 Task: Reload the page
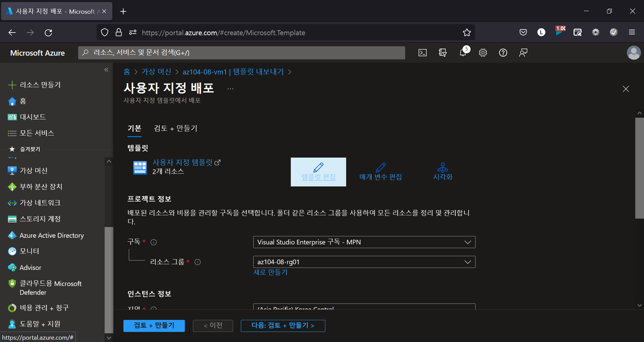pyautogui.click(x=48, y=32)
